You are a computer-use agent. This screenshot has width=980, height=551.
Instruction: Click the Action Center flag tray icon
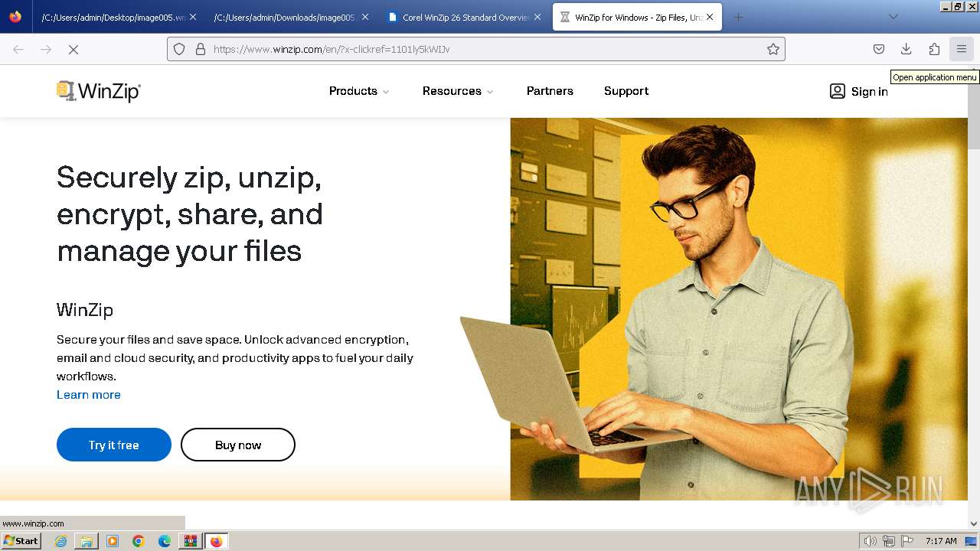(907, 541)
